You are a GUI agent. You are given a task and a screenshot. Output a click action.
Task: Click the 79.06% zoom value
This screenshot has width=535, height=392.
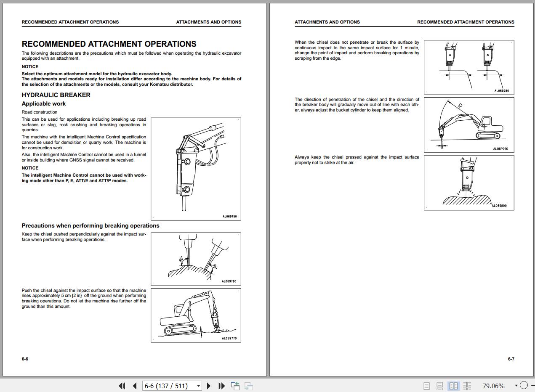pyautogui.click(x=493, y=386)
